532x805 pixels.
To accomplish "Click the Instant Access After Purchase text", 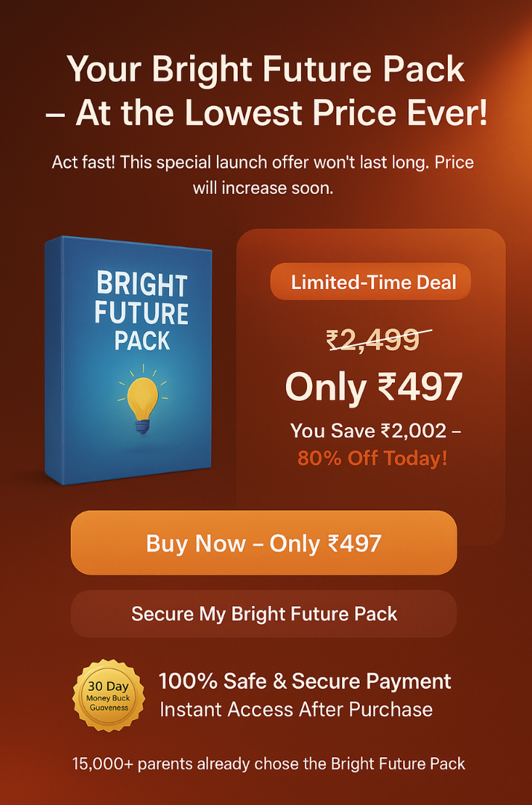I will point(296,709).
